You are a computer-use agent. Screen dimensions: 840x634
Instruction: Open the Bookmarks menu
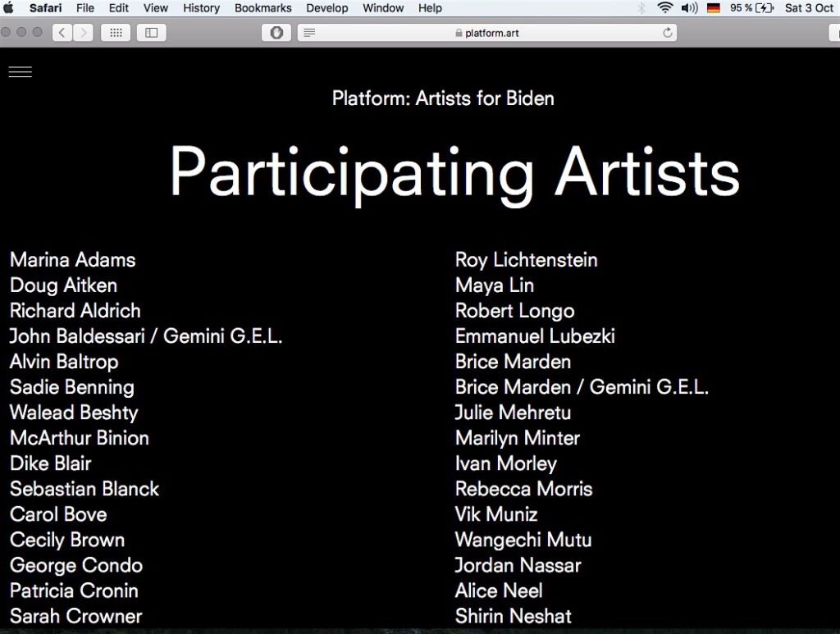point(263,8)
